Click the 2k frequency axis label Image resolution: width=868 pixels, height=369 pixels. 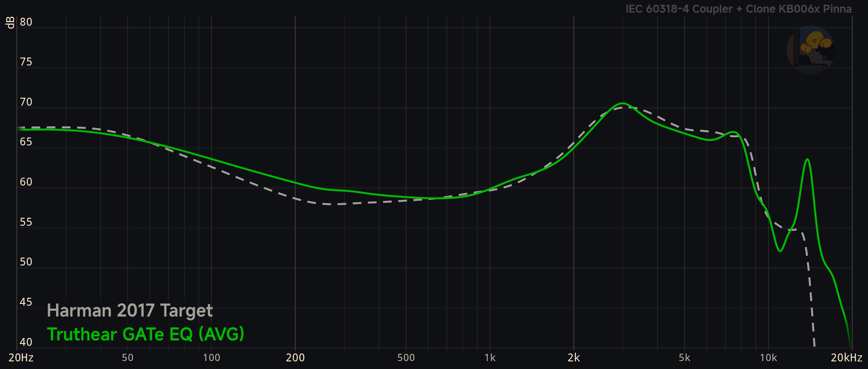(574, 358)
